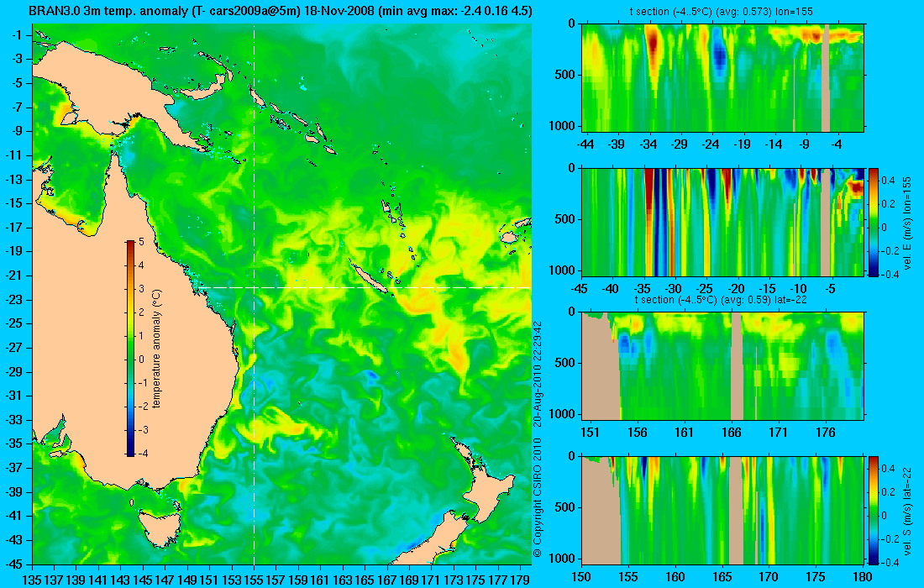Click the '-4' tick on temperature color bar
The image size is (924, 588).
click(142, 453)
